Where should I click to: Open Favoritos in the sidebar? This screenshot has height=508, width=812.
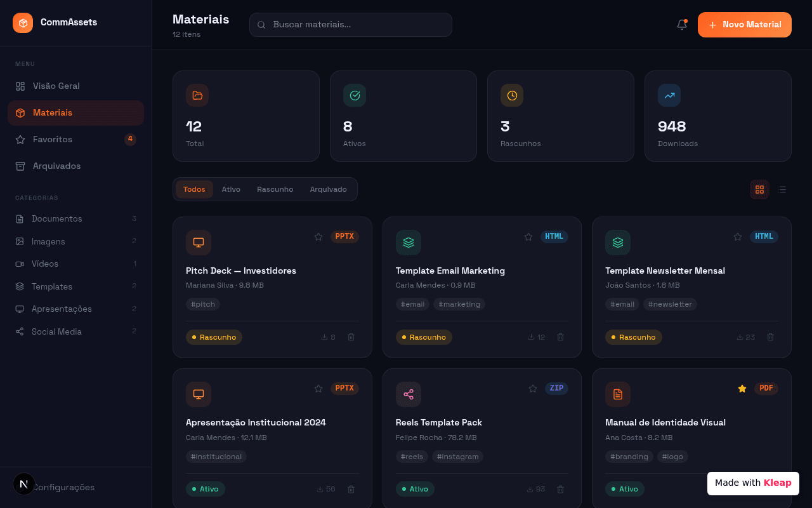pos(76,139)
